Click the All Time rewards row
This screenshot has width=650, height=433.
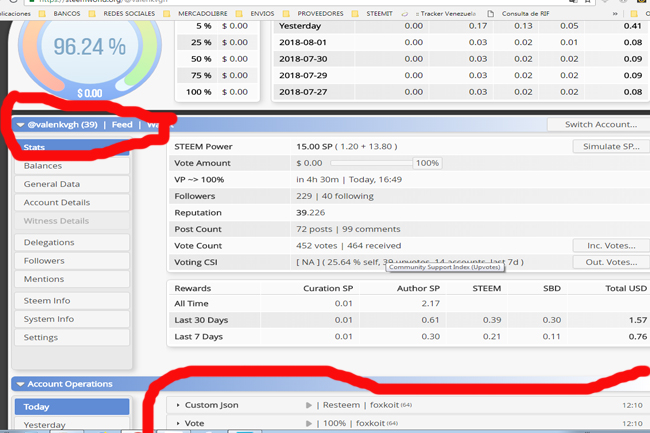tap(408, 304)
